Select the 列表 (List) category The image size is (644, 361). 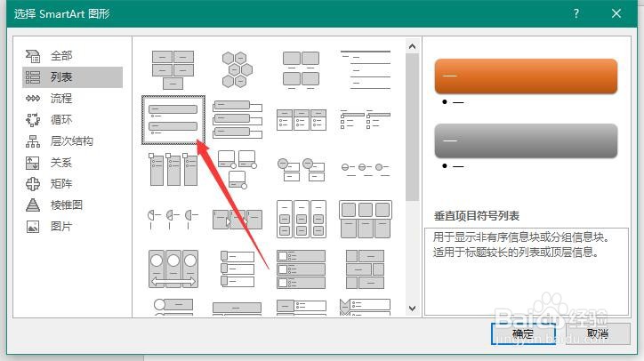(72, 76)
